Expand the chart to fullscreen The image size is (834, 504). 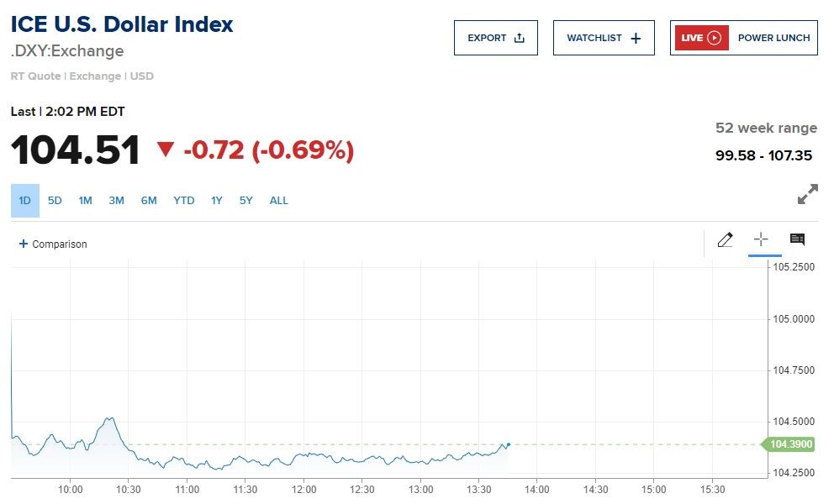807,194
